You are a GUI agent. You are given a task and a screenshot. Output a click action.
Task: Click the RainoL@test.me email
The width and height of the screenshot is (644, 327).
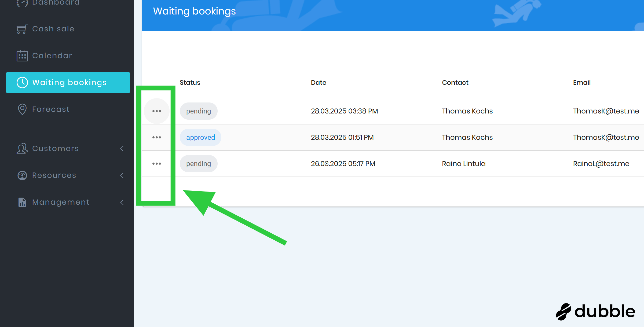point(601,164)
